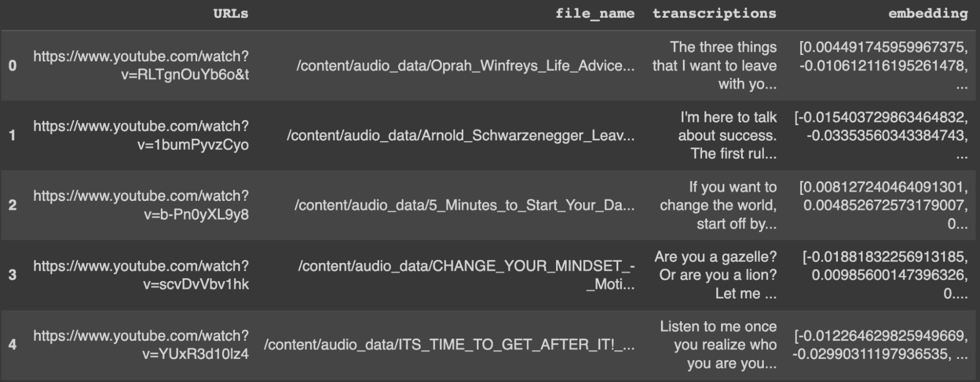The image size is (980, 382).
Task: Select the "Listen to me once" transcription cell
Action: [719, 345]
